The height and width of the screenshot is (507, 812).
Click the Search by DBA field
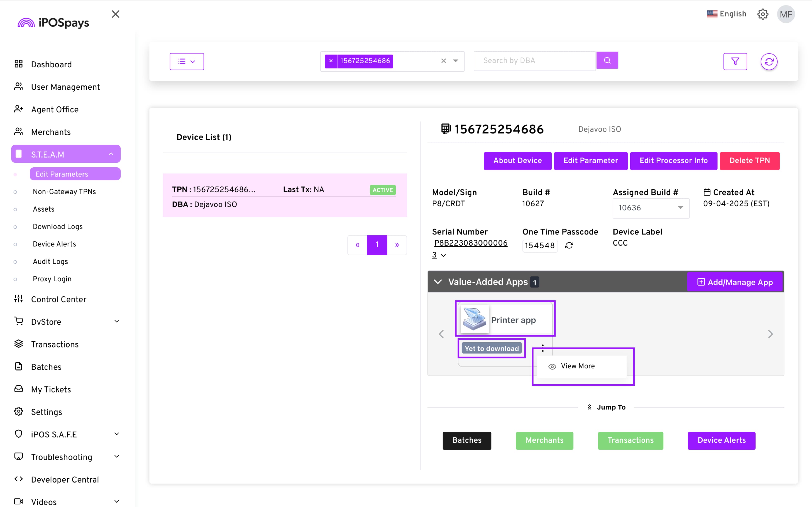point(534,61)
